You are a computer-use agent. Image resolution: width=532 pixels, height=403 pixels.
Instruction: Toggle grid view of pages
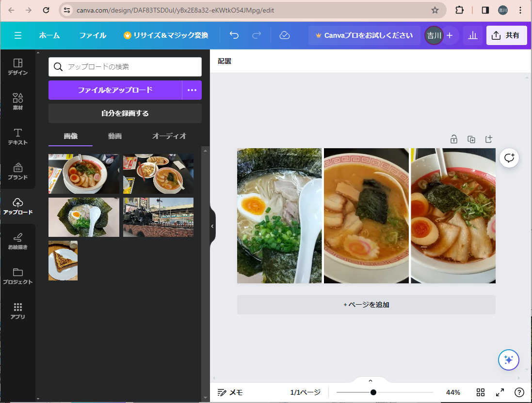pyautogui.click(x=481, y=392)
